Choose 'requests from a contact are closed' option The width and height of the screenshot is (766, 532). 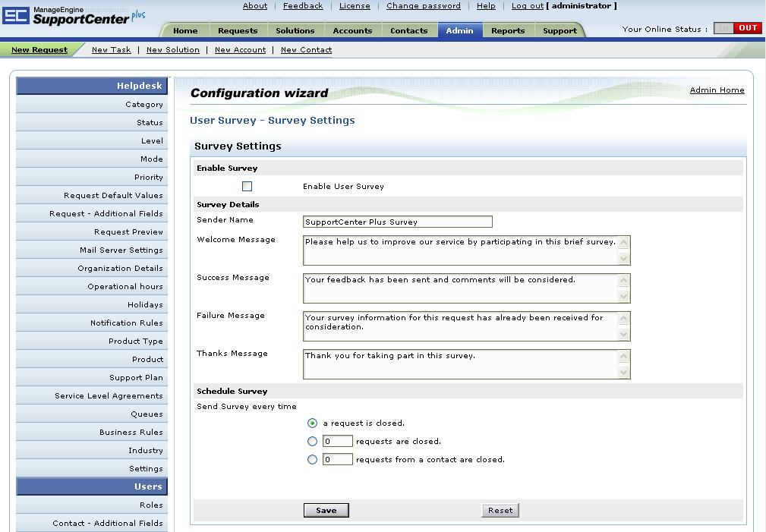point(312,460)
